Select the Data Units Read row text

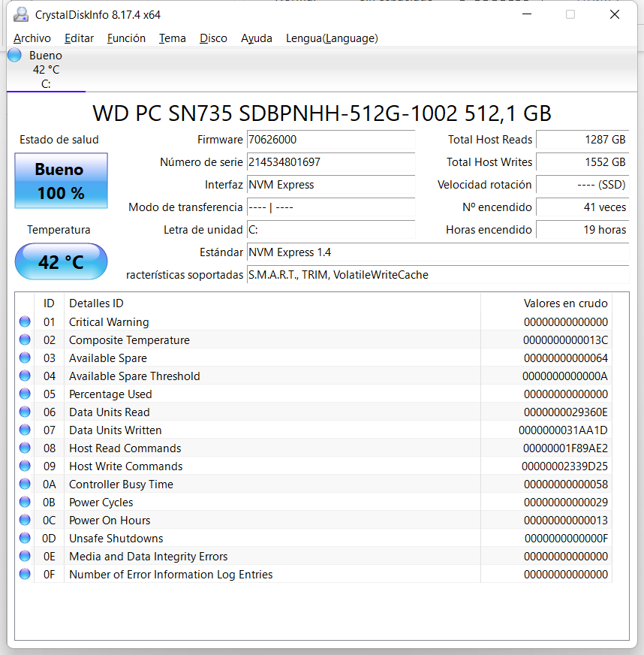110,412
